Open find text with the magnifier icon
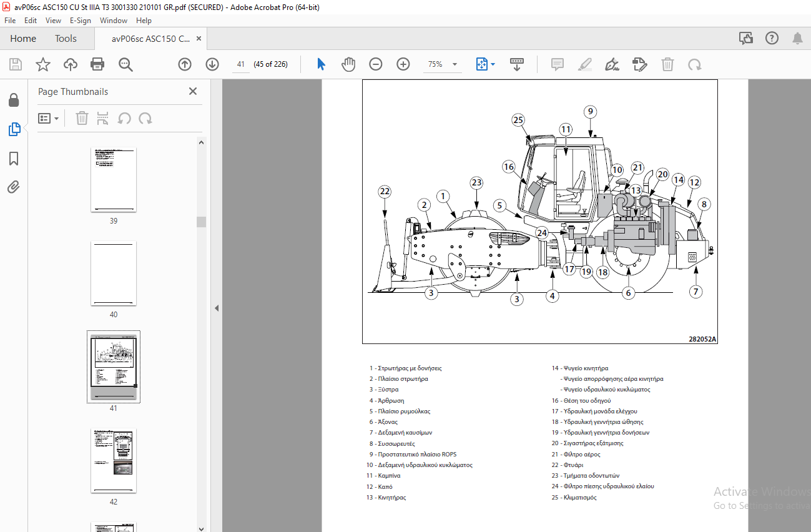 pos(125,64)
